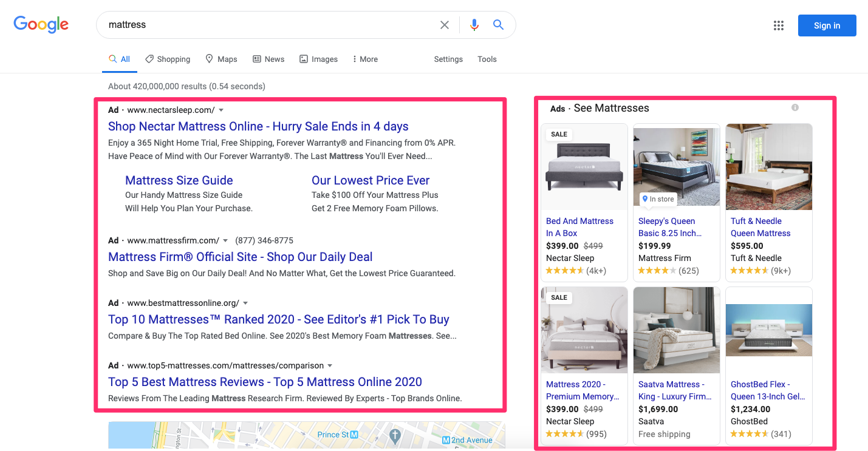
Task: Click the GhostBed Flex product image
Action: coord(769,330)
